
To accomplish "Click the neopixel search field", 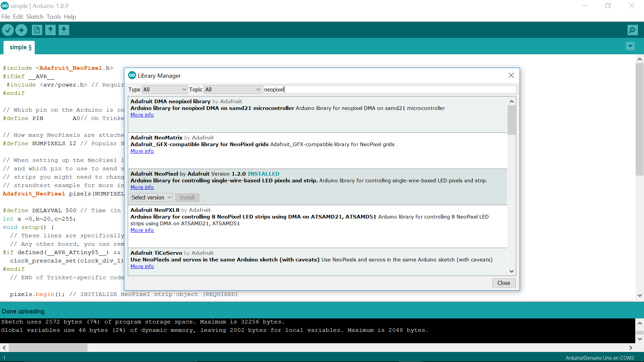I will [x=389, y=89].
